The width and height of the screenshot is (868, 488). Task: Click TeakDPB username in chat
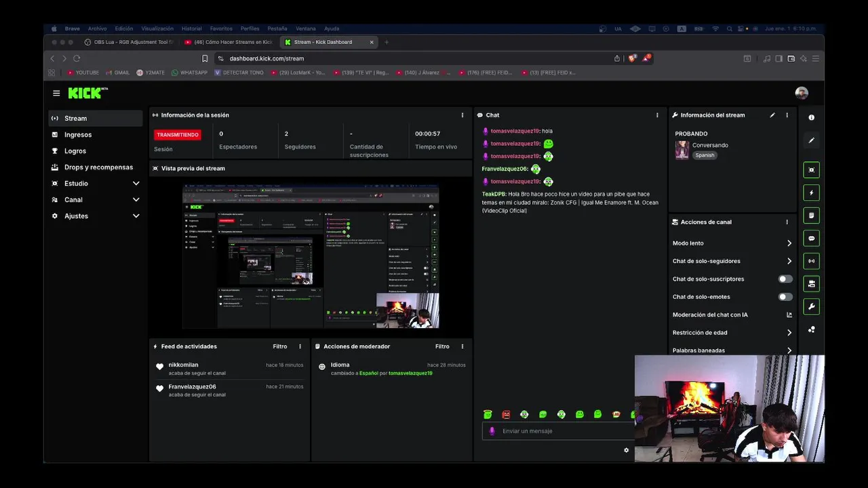coord(494,194)
